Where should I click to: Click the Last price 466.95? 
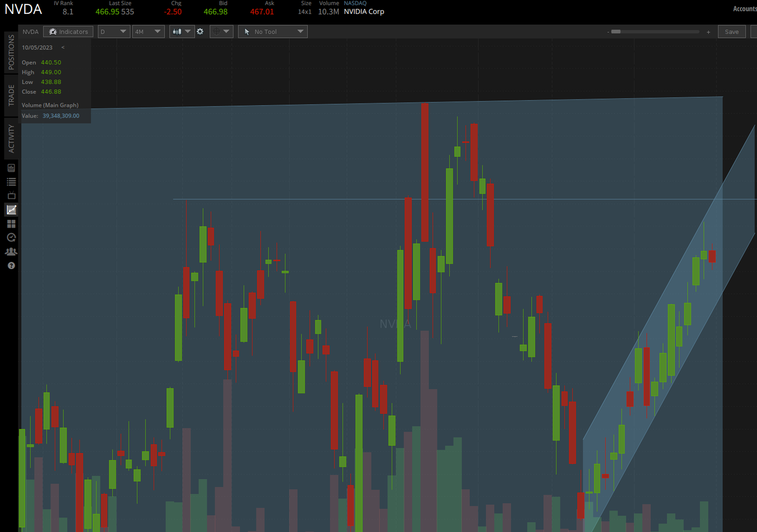pyautogui.click(x=107, y=11)
